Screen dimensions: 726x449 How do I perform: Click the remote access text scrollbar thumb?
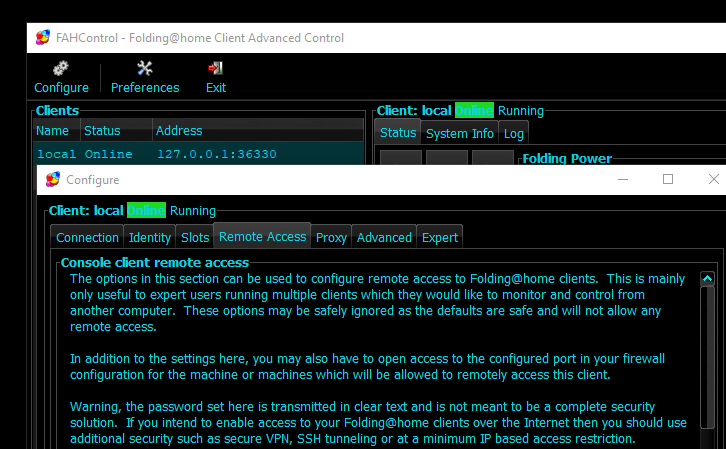(x=707, y=357)
